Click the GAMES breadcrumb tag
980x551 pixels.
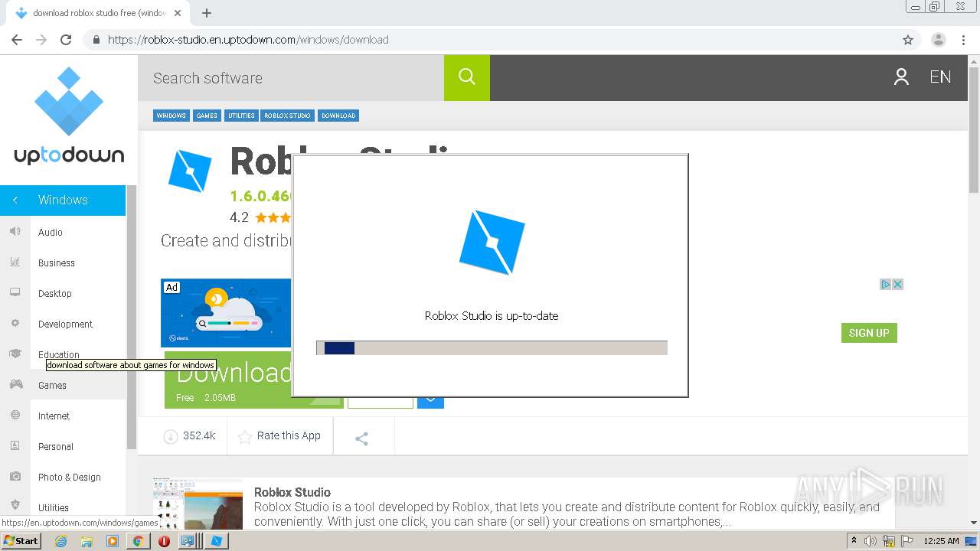pyautogui.click(x=207, y=116)
